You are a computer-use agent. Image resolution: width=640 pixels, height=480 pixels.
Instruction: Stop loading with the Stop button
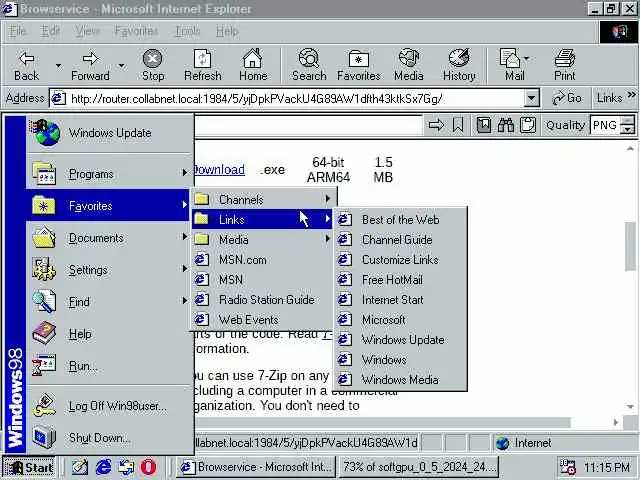[153, 65]
